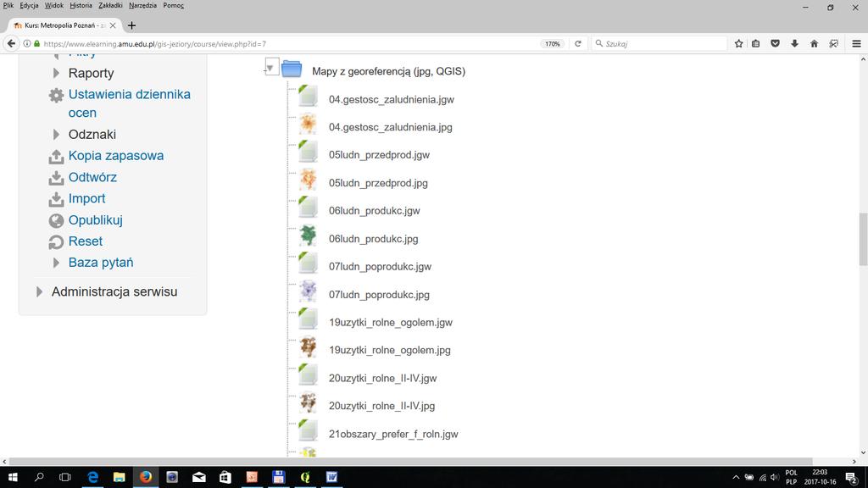The width and height of the screenshot is (868, 488).
Task: Click the Kopia zapasowa upload icon
Action: tap(56, 157)
